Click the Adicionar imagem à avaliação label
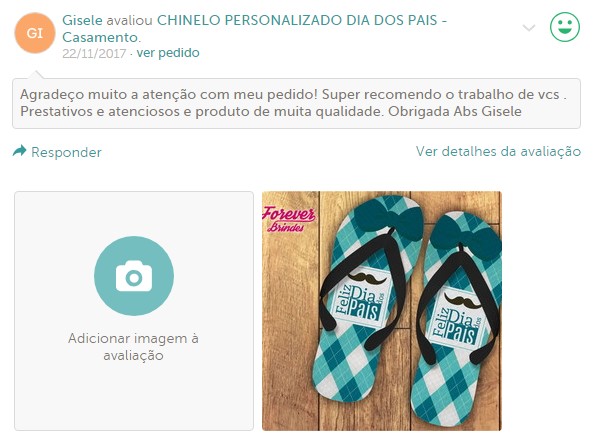The width and height of the screenshot is (593, 443). tap(134, 347)
